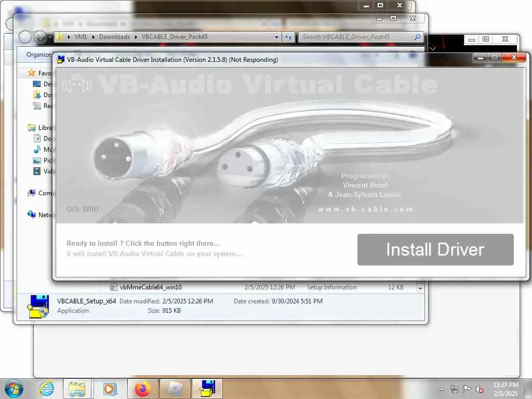Screen dimensions: 532x399
Task: Click the dropdown chevron in dark background window
Action: [433, 49]
